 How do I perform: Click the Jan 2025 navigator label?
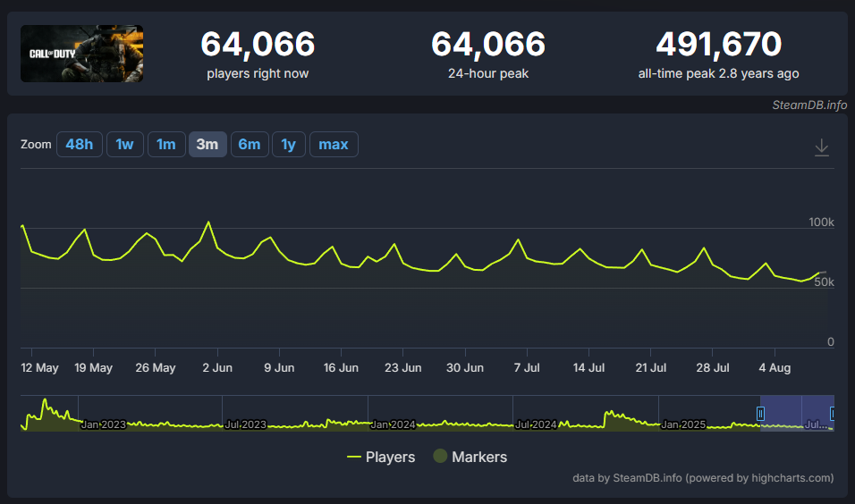(683, 424)
